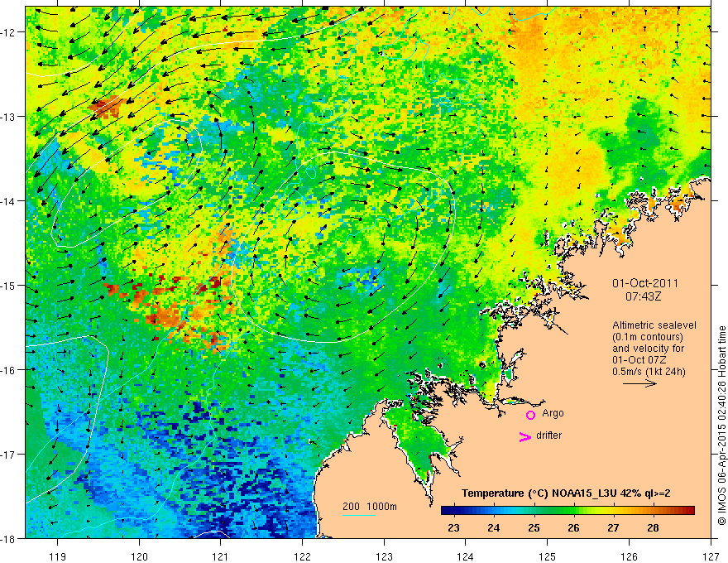Image resolution: width=728 pixels, height=563 pixels.
Task: Click the colorbar tick label 27
Action: (x=613, y=527)
